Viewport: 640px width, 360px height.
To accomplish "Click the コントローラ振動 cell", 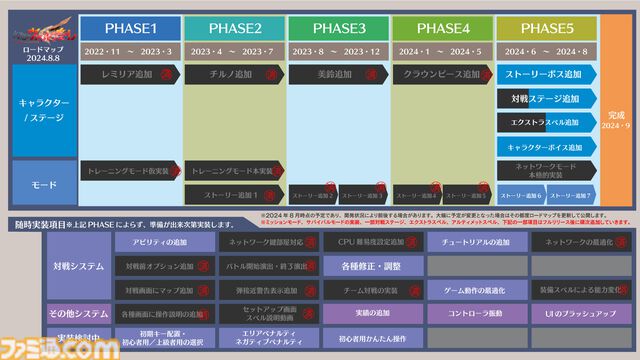I will 478,314.
